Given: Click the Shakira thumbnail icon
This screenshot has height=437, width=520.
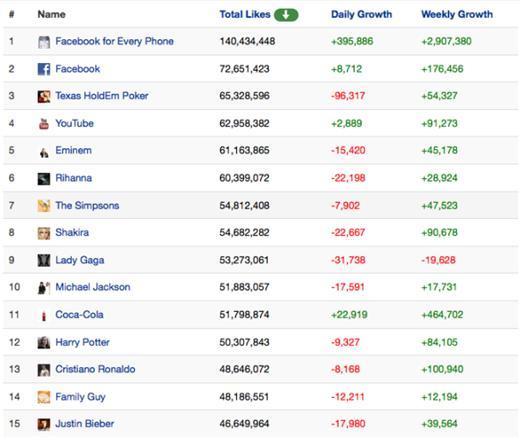Looking at the screenshot, I should (44, 233).
